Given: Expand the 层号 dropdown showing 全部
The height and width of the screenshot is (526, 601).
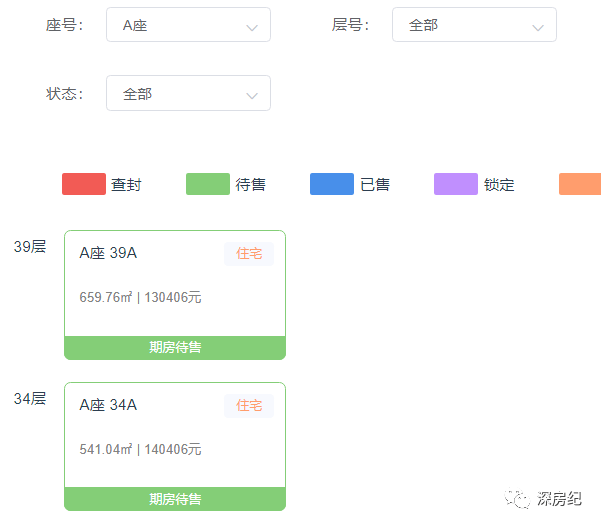Looking at the screenshot, I should [473, 25].
